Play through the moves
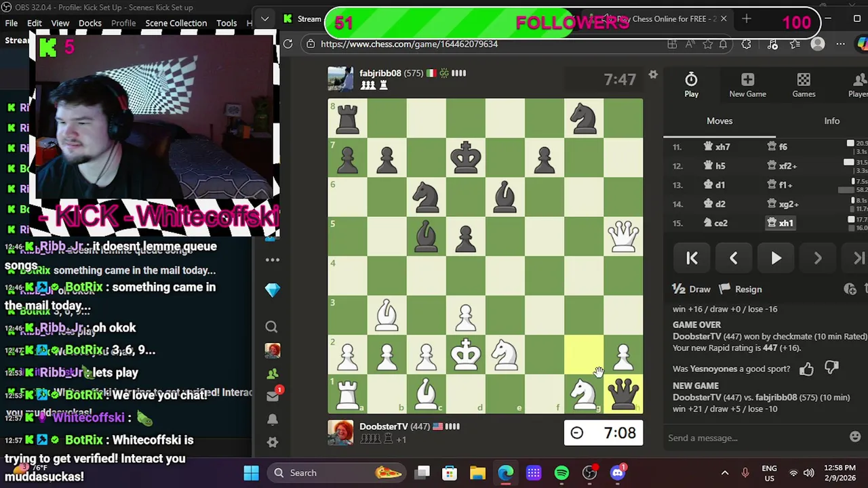 pos(776,258)
